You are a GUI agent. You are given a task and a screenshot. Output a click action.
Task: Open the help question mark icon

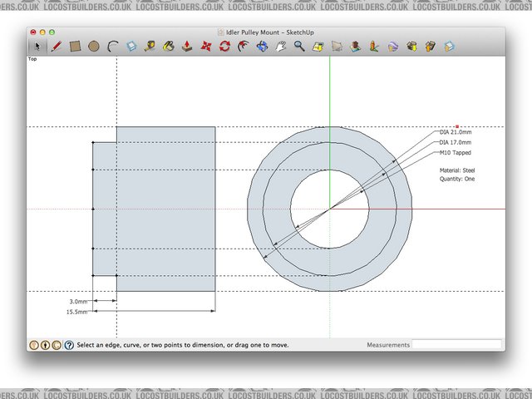(69, 344)
